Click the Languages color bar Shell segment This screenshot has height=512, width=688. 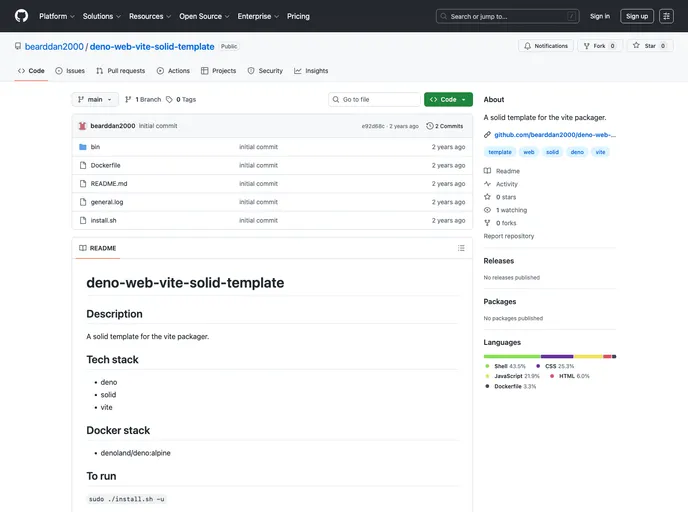(x=511, y=356)
